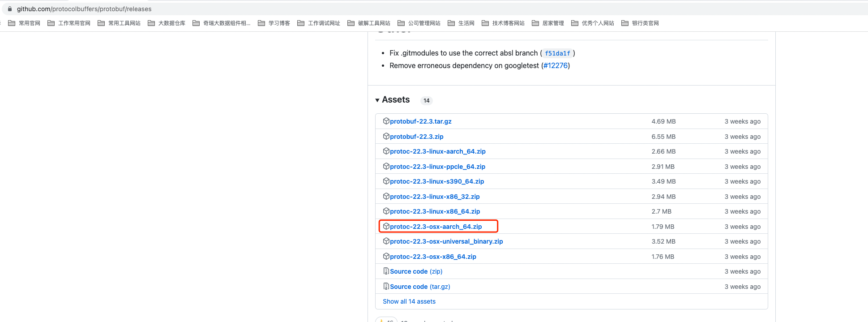Expand list with Show all 14 assets
This screenshot has height=322, width=868.
(409, 301)
